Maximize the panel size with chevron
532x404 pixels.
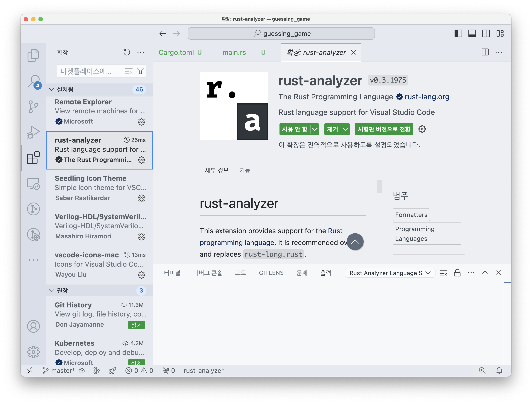click(485, 273)
